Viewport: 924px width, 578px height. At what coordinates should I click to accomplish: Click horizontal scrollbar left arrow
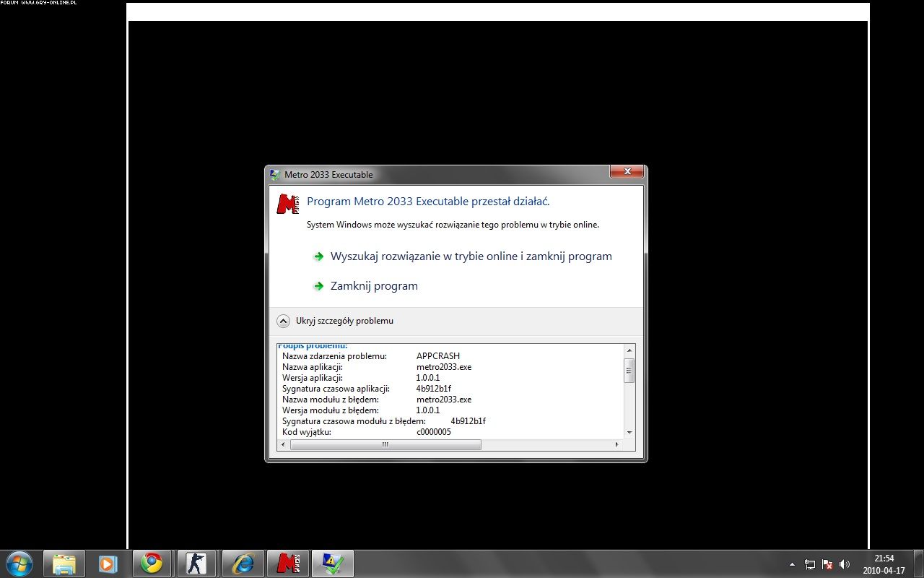point(284,445)
